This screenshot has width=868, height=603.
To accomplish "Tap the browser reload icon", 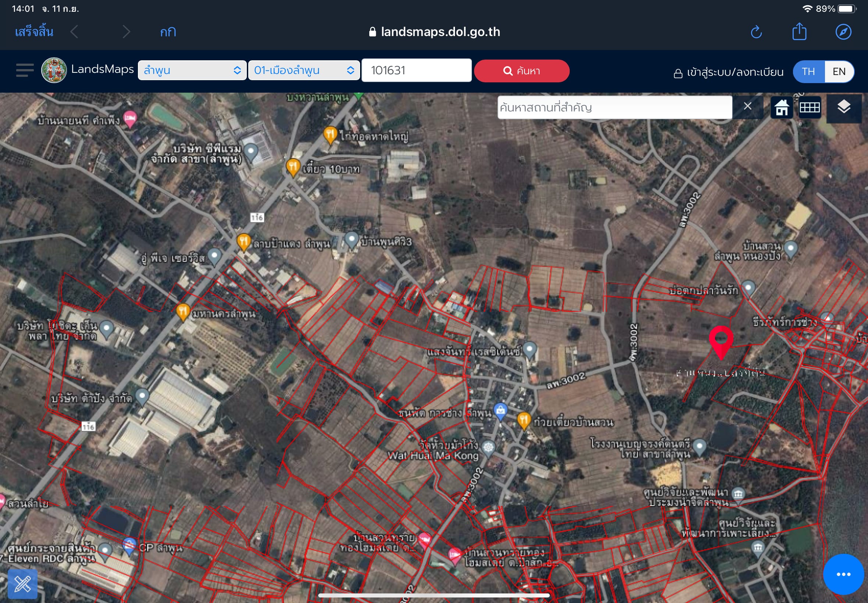I will coord(756,32).
